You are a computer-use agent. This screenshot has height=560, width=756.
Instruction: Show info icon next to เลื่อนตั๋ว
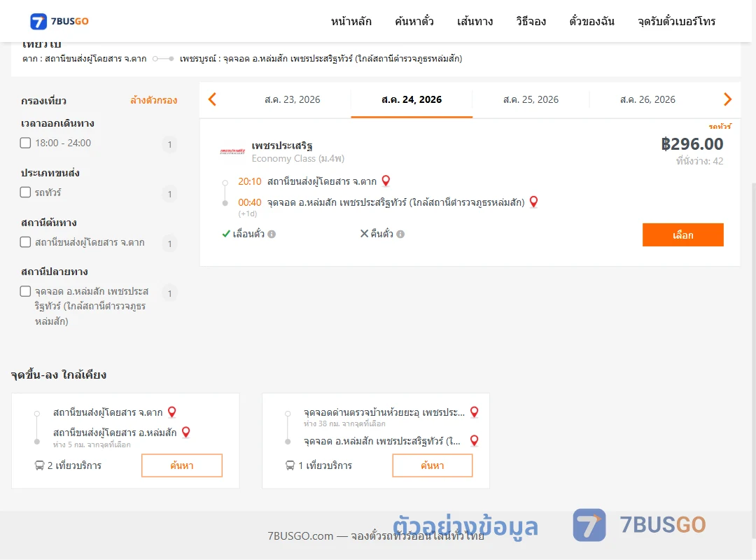pyautogui.click(x=272, y=234)
